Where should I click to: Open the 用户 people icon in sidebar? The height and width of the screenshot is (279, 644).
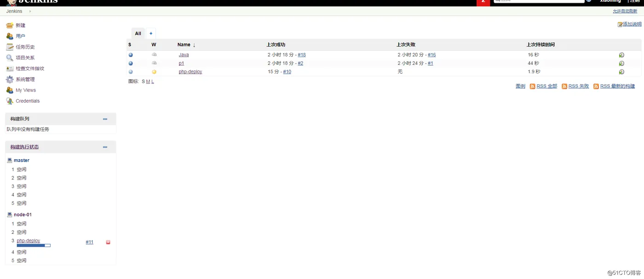10,36
